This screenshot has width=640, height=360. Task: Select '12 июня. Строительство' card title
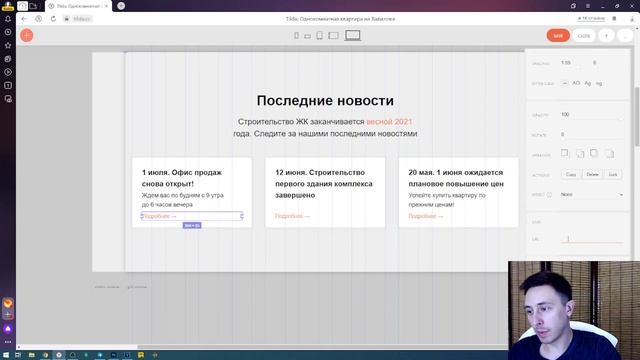tap(324, 184)
